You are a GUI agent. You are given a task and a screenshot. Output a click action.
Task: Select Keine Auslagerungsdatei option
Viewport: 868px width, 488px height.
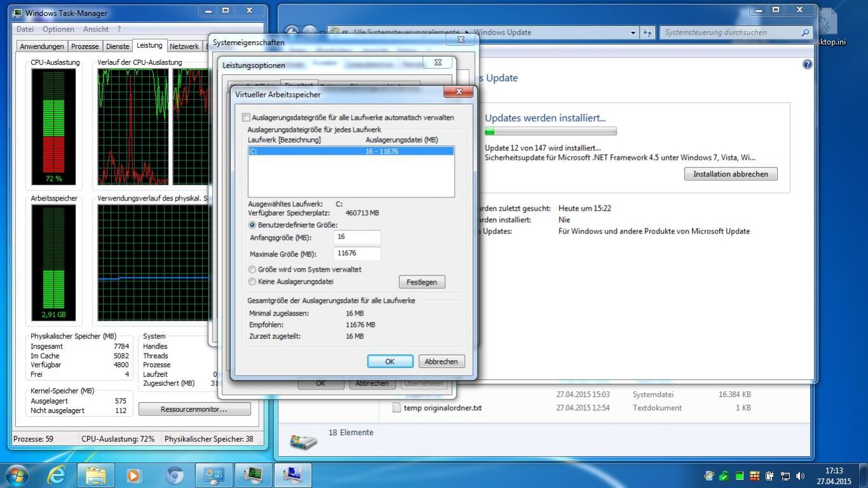[x=252, y=282]
